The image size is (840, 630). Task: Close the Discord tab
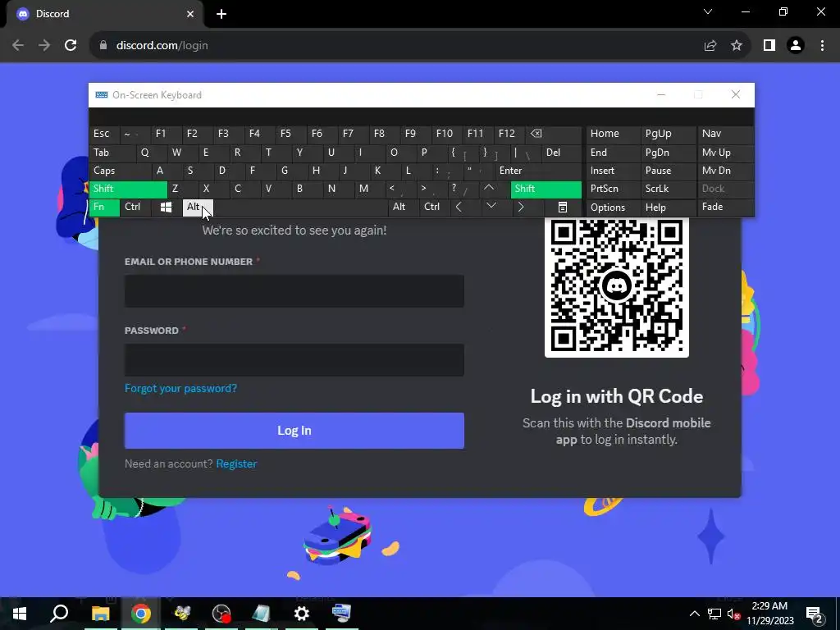[x=190, y=14]
